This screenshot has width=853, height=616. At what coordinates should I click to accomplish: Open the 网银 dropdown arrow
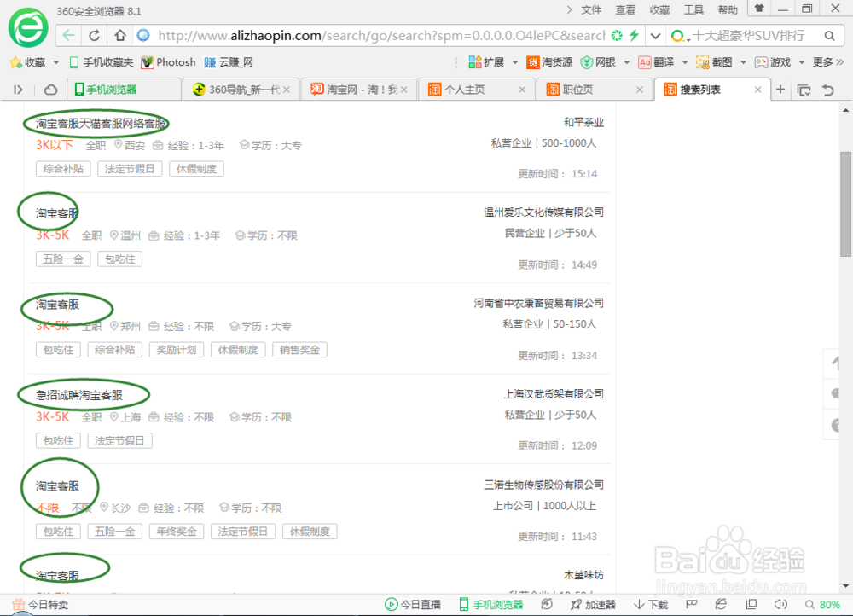(626, 62)
